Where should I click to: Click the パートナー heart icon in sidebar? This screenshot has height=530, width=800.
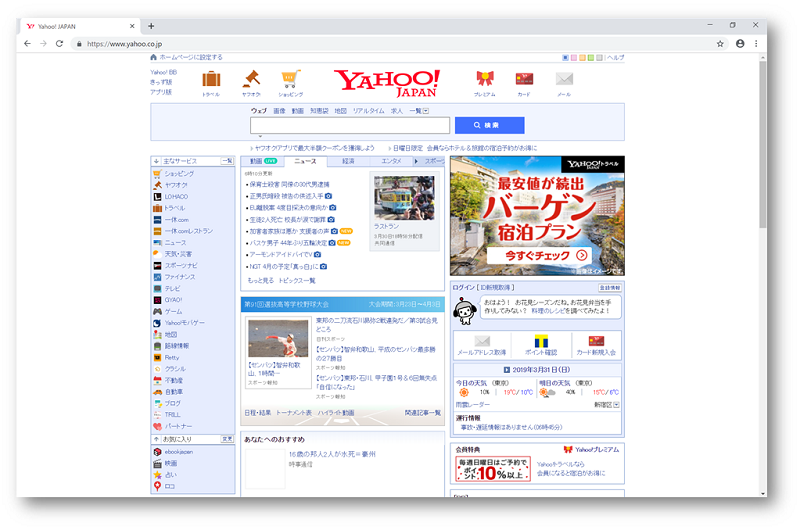pos(158,426)
